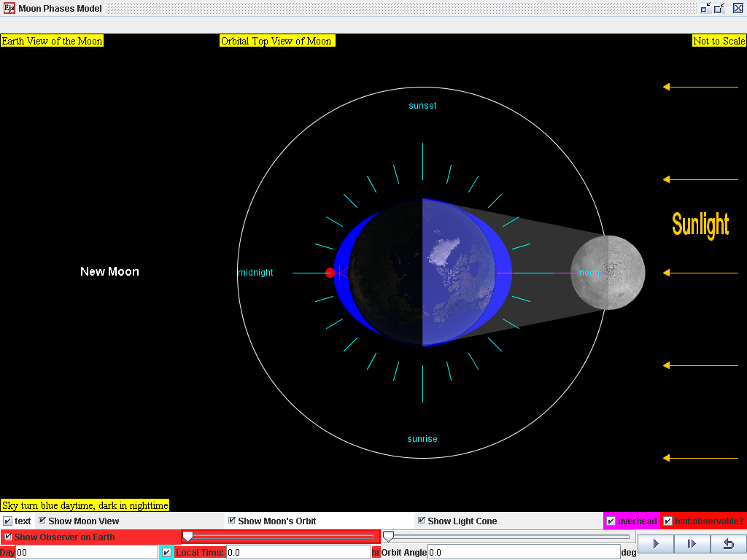The image size is (747, 560).
Task: Click the EJS window icon in title bar
Action: pos(9,9)
